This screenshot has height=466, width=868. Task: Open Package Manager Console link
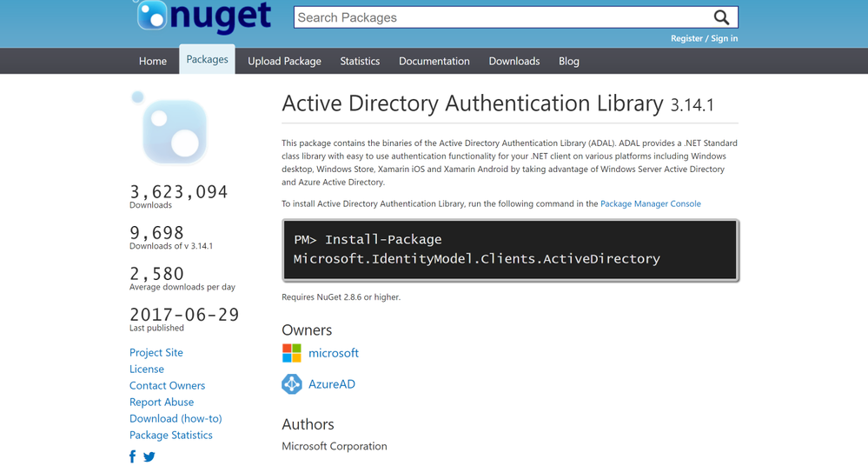click(651, 204)
